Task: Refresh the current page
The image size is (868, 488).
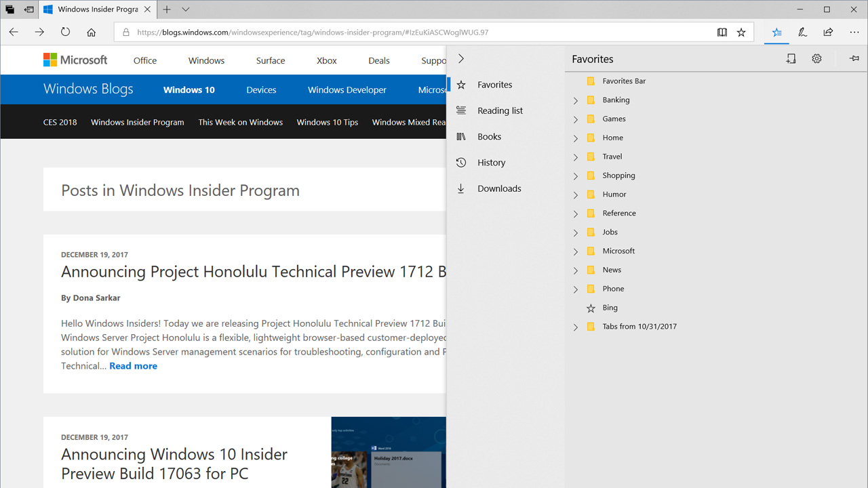Action: [x=65, y=32]
